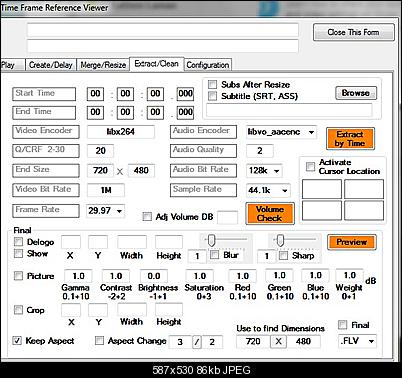Click the Crop Height input field

click(x=169, y=310)
